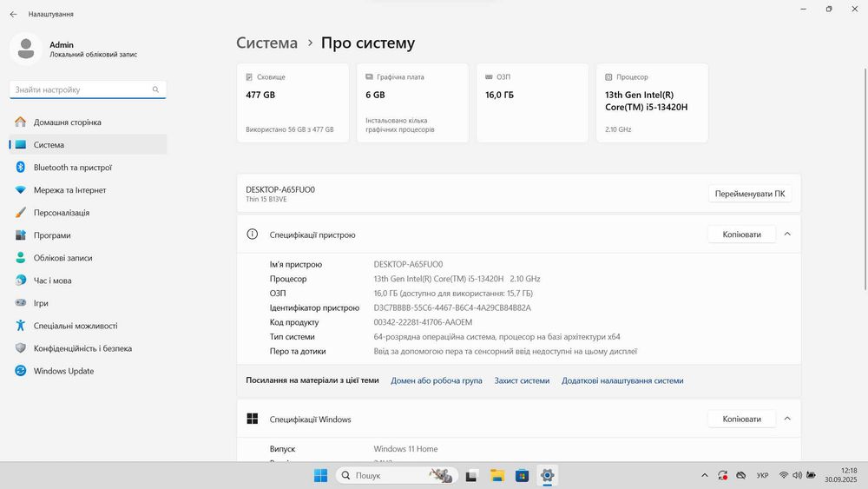The image size is (868, 489).
Task: Open File Explorer from taskbar
Action: (x=497, y=475)
